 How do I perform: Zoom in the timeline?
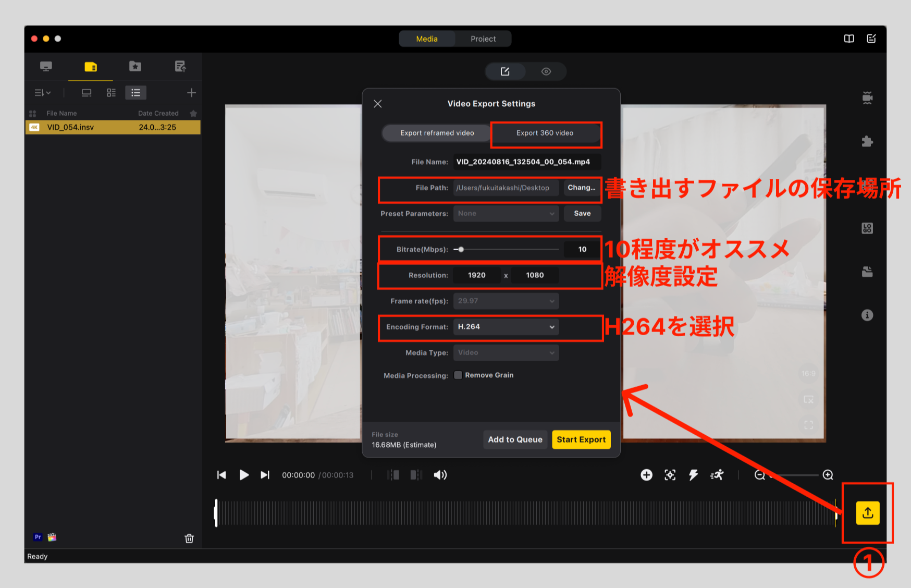[828, 475]
